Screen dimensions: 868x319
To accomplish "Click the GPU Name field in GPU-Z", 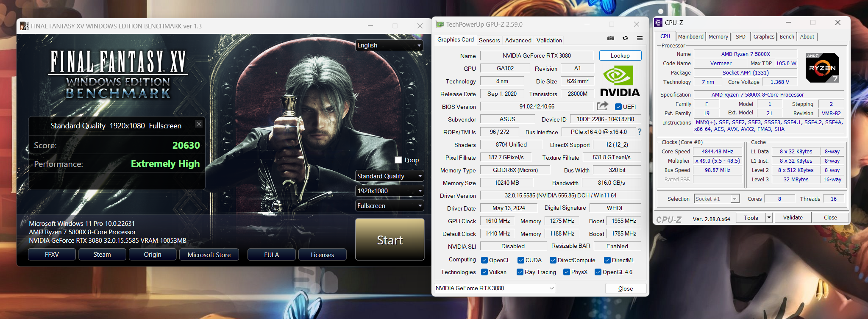I will pos(537,55).
